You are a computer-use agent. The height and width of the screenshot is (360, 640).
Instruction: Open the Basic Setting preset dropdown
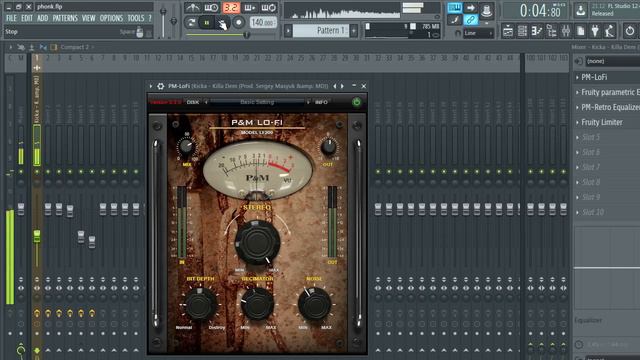(x=257, y=102)
